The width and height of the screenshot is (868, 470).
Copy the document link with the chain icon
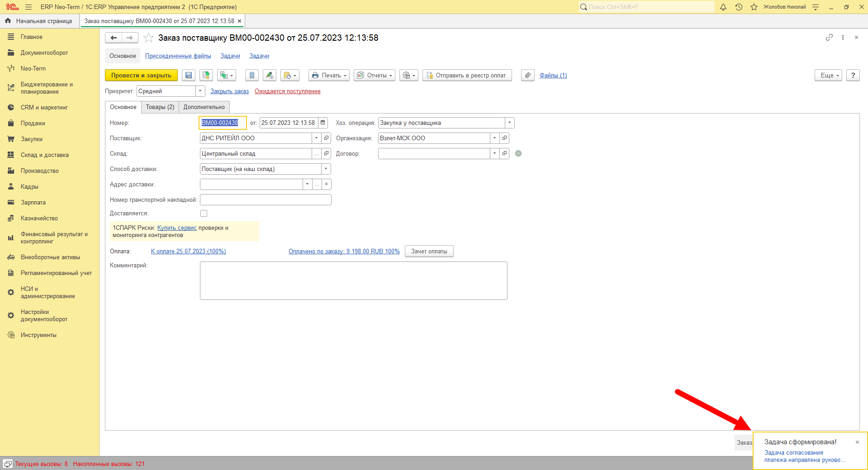click(x=829, y=38)
